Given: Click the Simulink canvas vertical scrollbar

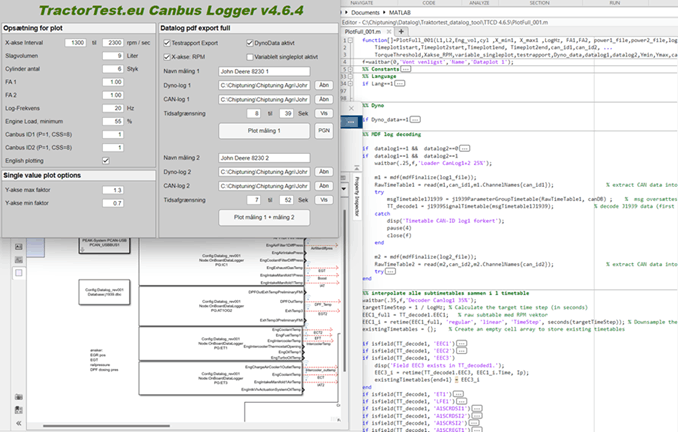Looking at the screenshot, I should tap(345, 291).
